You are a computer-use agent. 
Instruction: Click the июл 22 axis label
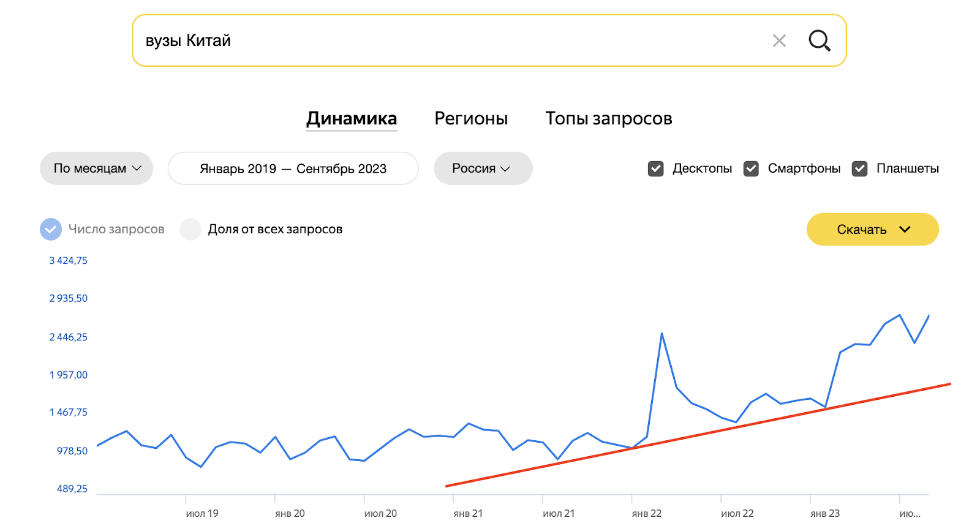coord(737,513)
